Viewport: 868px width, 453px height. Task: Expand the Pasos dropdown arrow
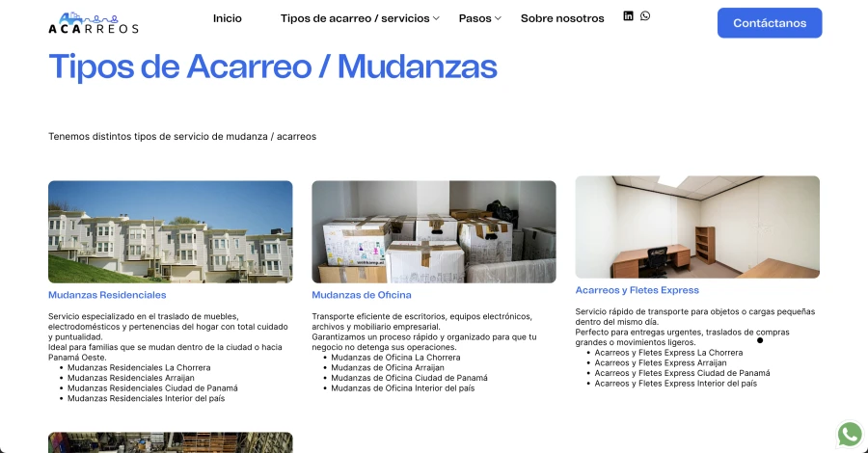(x=498, y=18)
